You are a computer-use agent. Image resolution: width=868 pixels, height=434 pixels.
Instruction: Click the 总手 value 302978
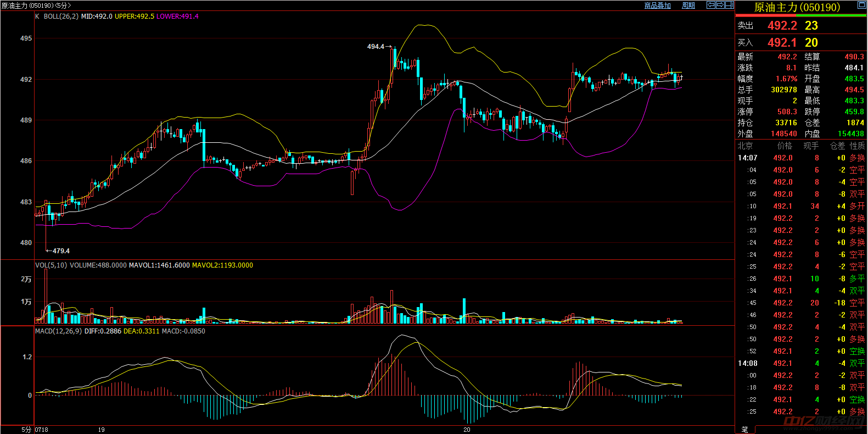(x=784, y=90)
